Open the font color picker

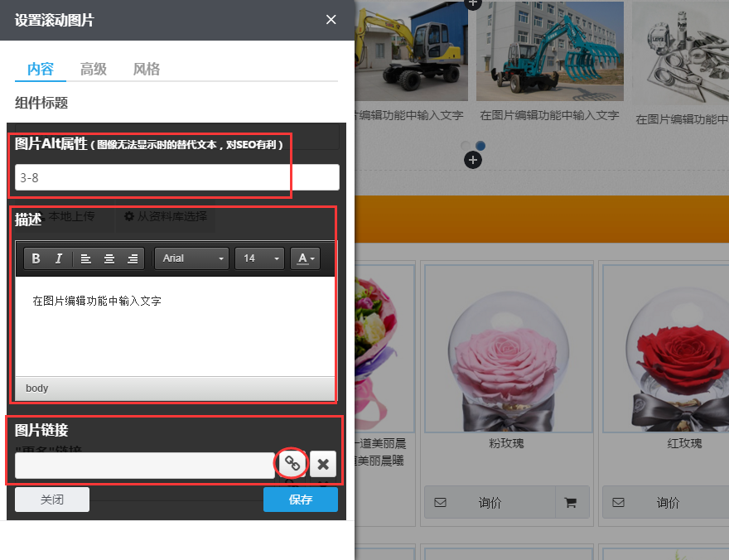coord(305,258)
